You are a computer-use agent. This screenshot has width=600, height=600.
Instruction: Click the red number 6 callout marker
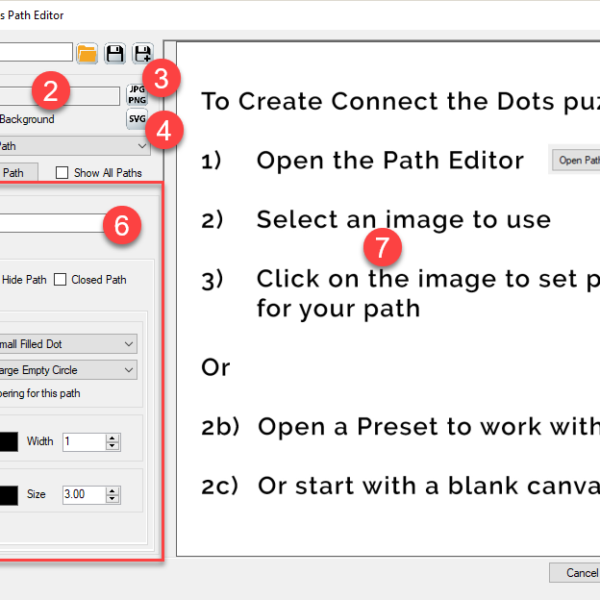(x=121, y=226)
